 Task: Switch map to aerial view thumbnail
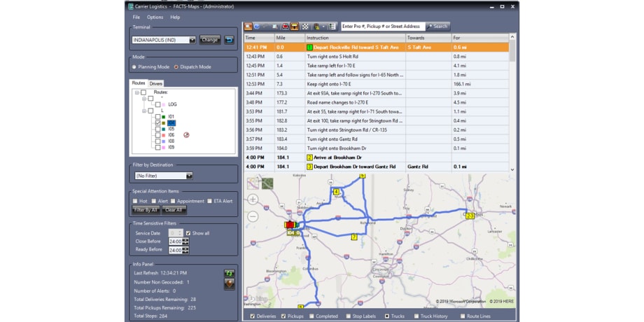click(267, 183)
